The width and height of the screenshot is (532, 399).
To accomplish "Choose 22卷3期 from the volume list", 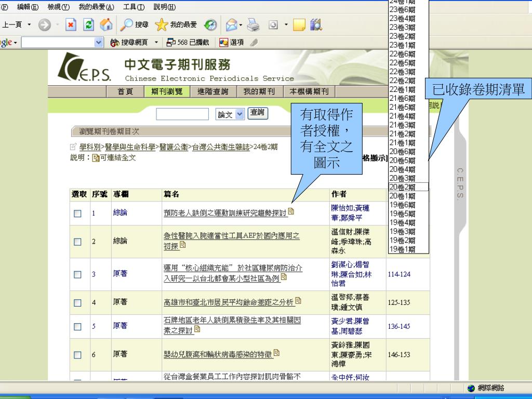I will [x=403, y=72].
